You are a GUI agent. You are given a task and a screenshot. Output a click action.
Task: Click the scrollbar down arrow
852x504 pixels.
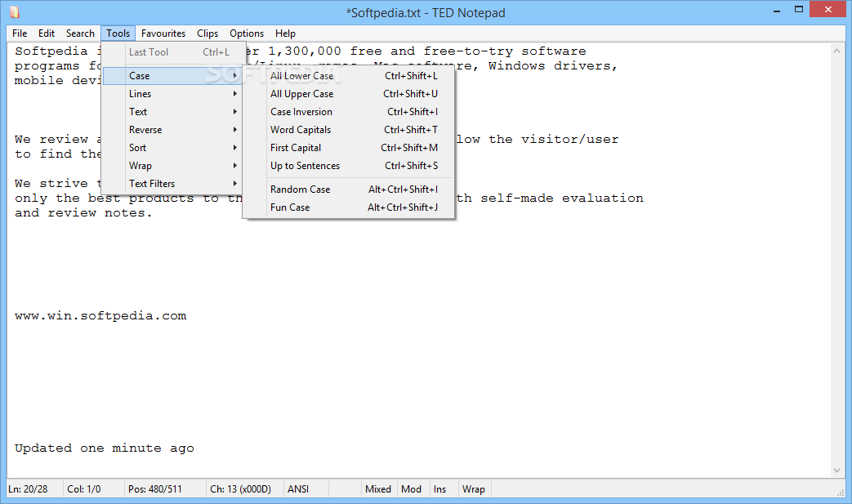point(836,471)
